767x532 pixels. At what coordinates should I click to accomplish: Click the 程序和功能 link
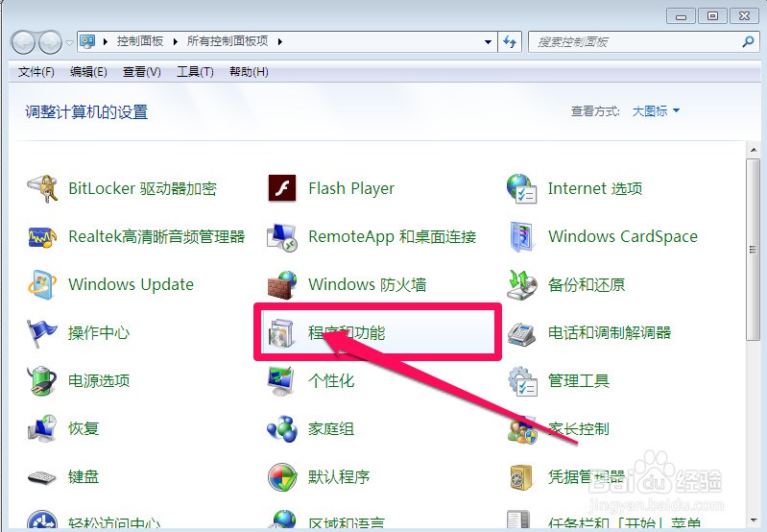pos(347,333)
